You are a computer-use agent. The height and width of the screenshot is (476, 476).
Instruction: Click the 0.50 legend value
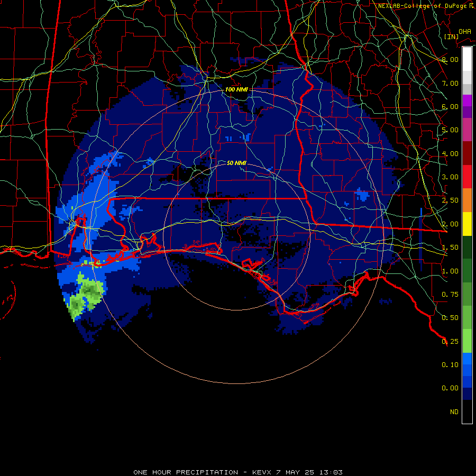coord(450,318)
